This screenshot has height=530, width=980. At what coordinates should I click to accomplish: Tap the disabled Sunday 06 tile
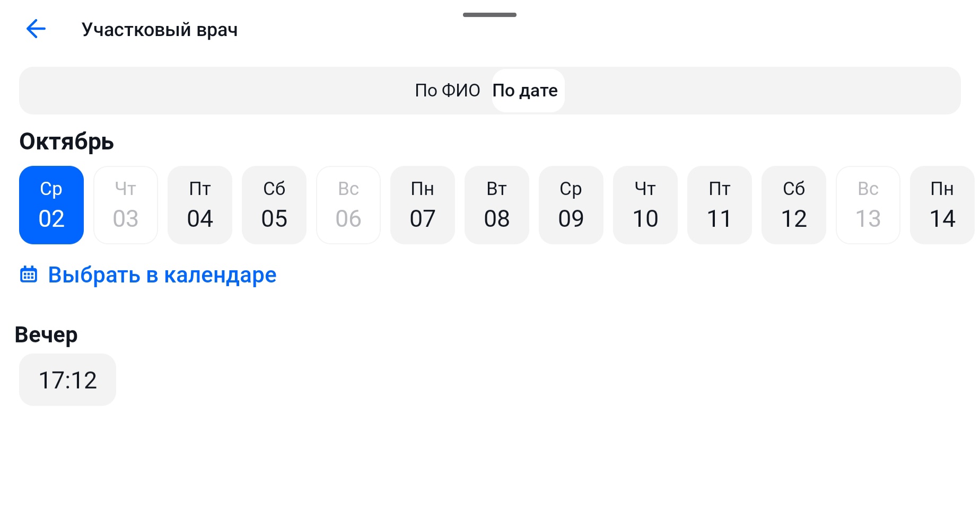tap(348, 205)
